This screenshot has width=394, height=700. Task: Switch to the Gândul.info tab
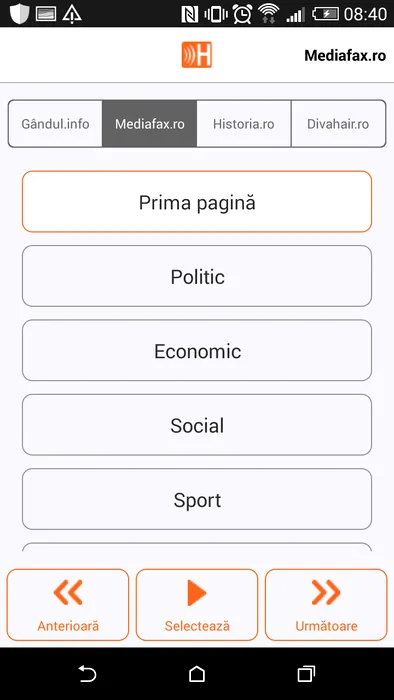click(55, 124)
